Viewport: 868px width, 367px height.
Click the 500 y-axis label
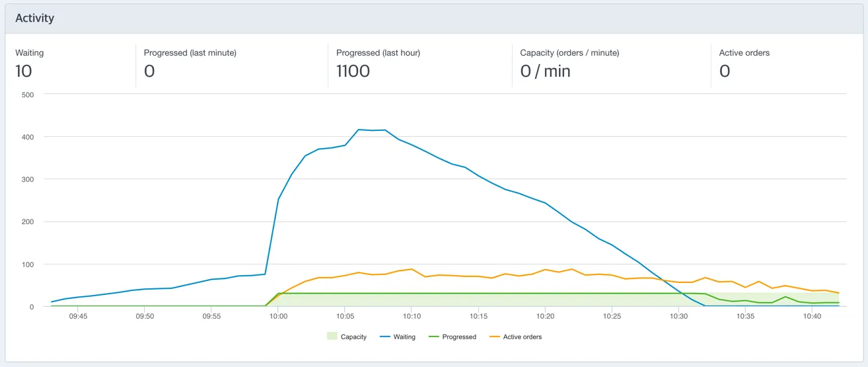(x=28, y=95)
